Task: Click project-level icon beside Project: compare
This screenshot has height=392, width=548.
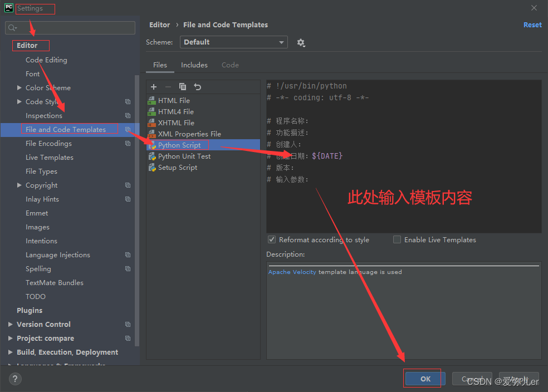Action: pos(128,338)
